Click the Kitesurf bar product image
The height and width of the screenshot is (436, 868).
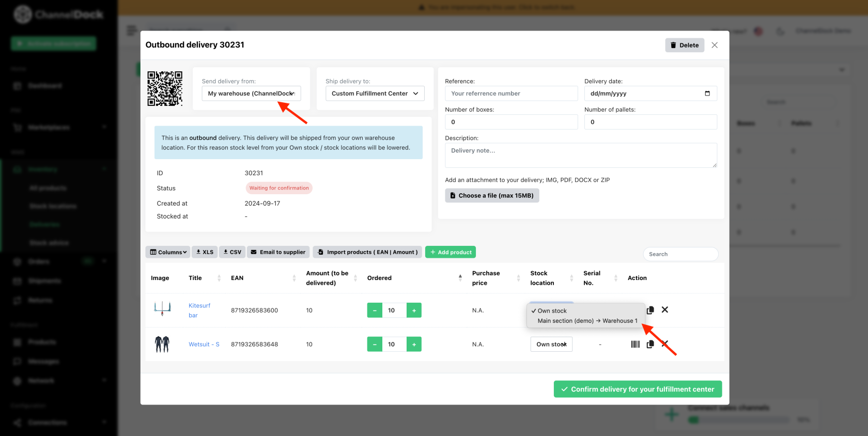click(x=162, y=309)
